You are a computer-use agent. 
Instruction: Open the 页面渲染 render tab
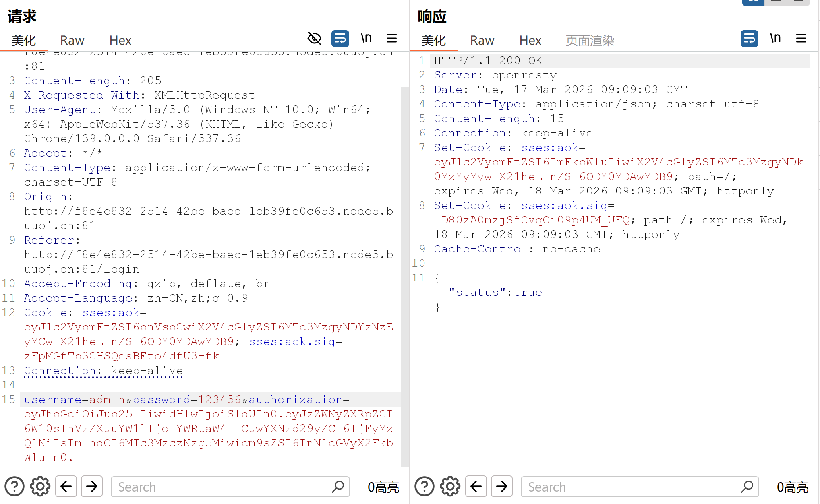(x=590, y=40)
